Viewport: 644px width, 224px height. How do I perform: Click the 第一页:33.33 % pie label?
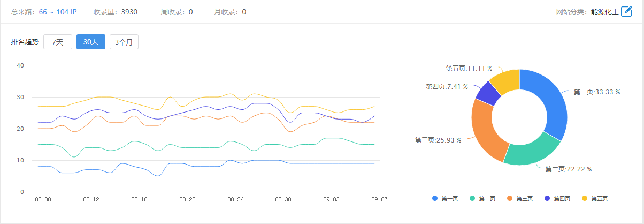pos(596,92)
